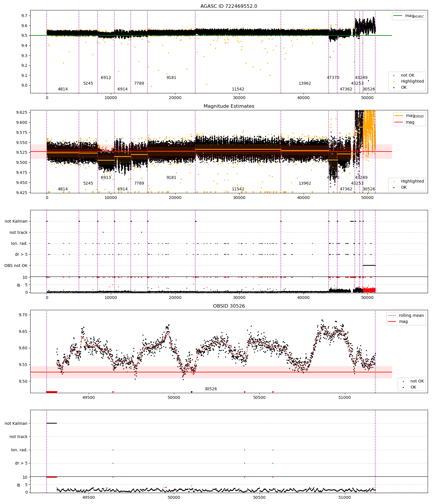Click the "9.425" y-axis tick label

coord(22,192)
